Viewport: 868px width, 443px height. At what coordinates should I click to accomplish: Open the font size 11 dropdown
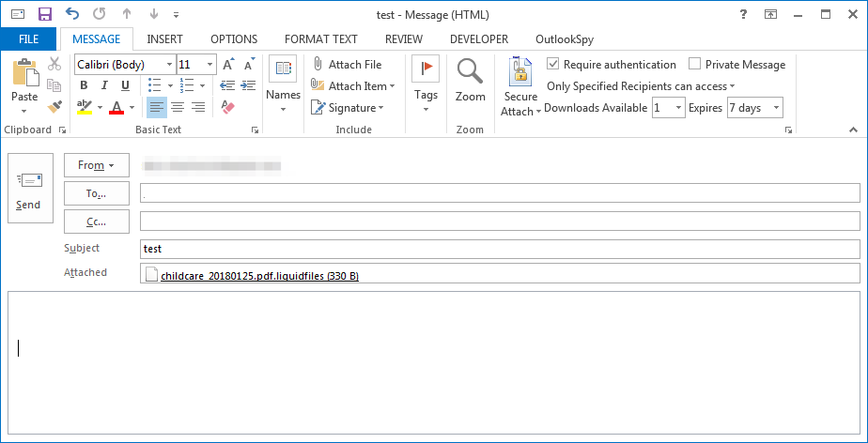[x=209, y=65]
